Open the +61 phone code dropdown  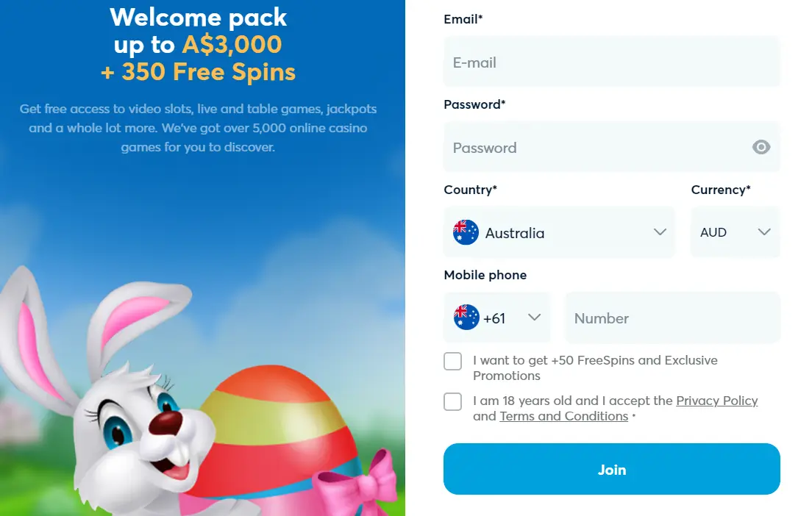tap(497, 318)
